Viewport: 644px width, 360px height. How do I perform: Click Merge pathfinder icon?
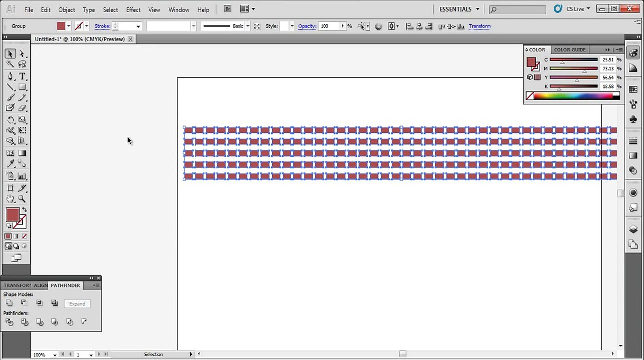coord(39,322)
